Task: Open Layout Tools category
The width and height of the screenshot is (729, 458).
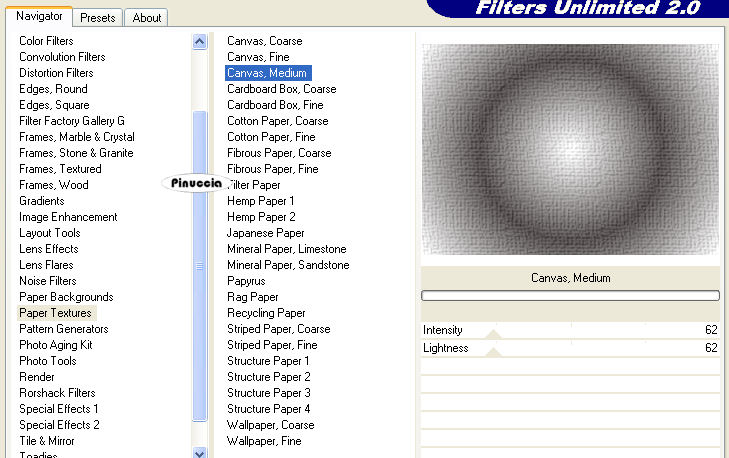Action: tap(49, 233)
